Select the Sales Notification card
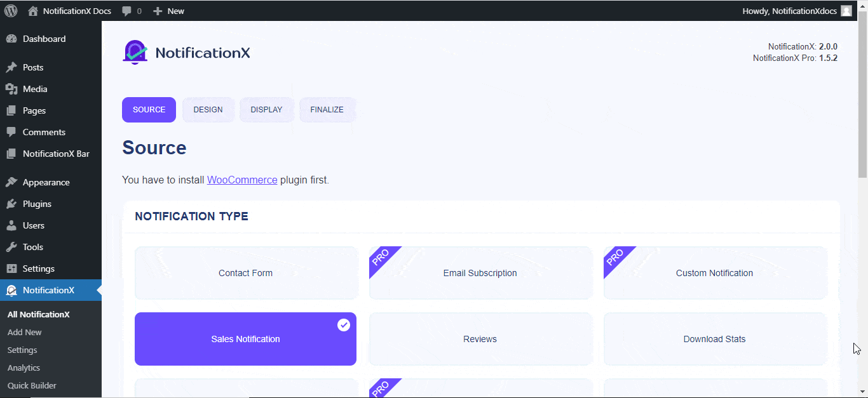Screen dimensions: 868x398 246,339
